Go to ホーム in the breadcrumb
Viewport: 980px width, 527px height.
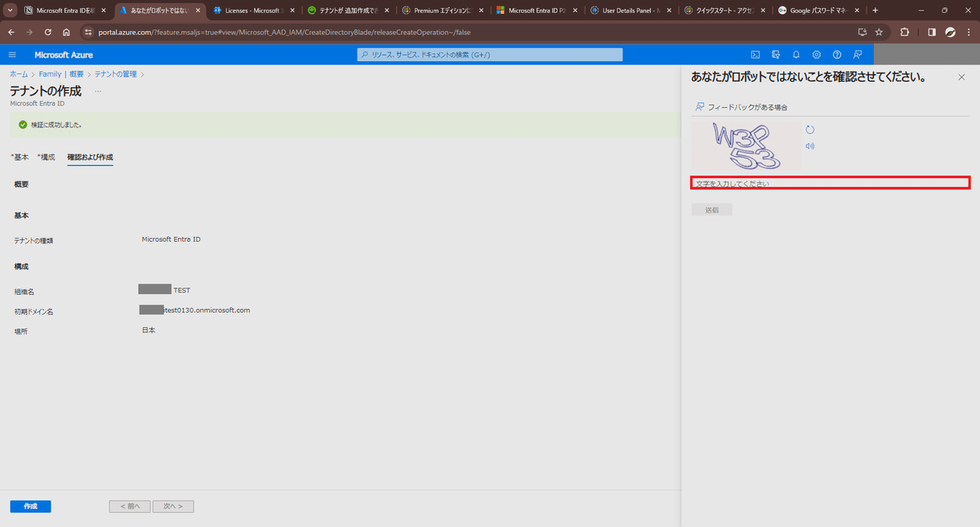(x=19, y=74)
